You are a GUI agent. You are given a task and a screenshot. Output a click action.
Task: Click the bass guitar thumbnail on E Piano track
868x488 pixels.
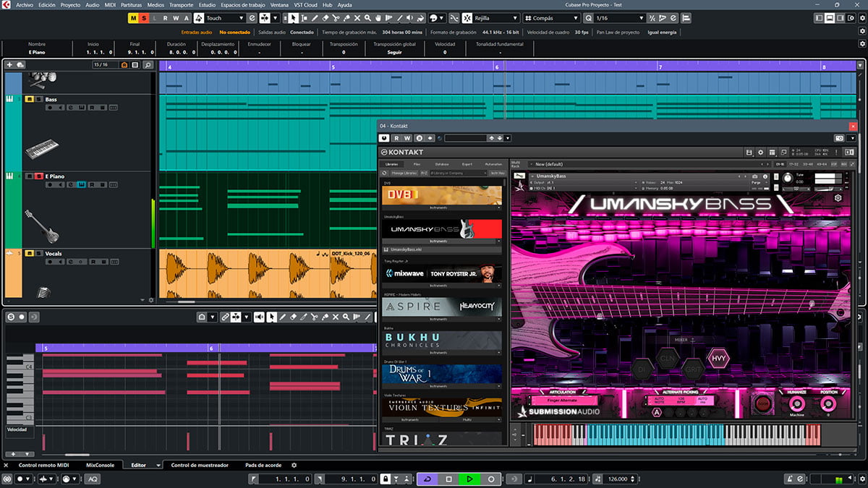click(41, 226)
